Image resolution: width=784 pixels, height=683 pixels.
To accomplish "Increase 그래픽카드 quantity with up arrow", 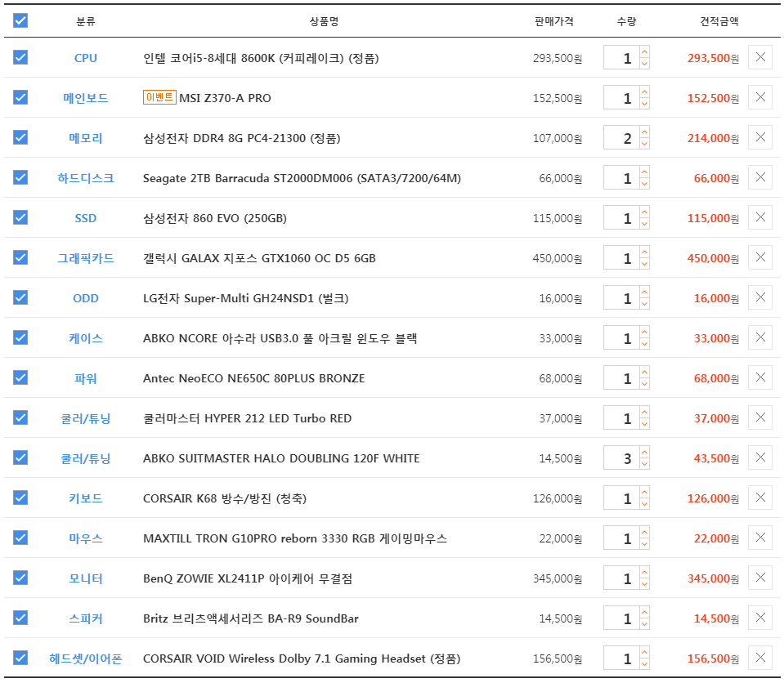I will [x=644, y=252].
